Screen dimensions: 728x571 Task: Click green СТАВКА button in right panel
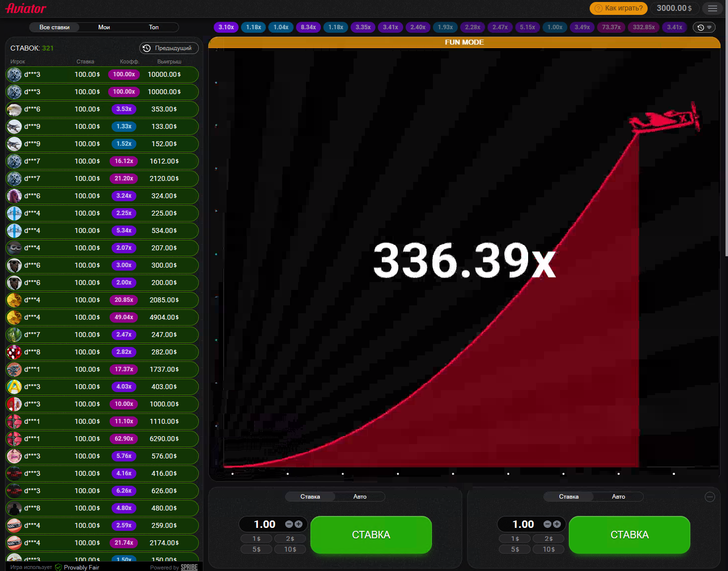coord(629,535)
